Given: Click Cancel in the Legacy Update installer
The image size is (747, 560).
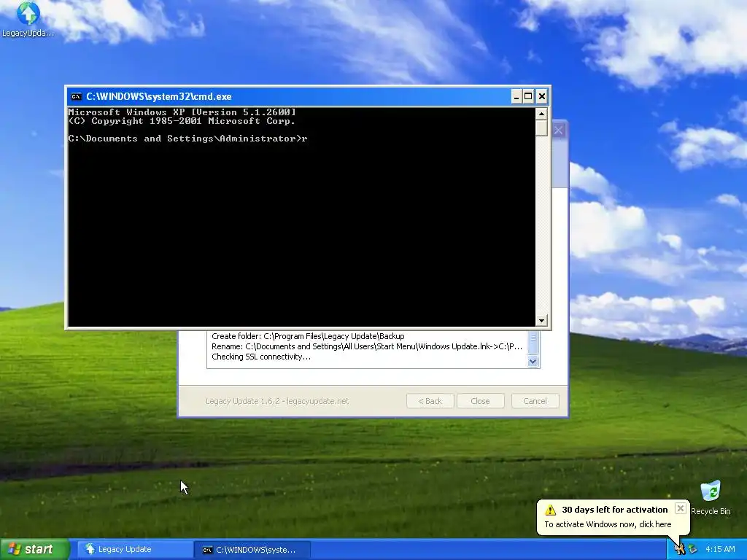Looking at the screenshot, I should [535, 401].
